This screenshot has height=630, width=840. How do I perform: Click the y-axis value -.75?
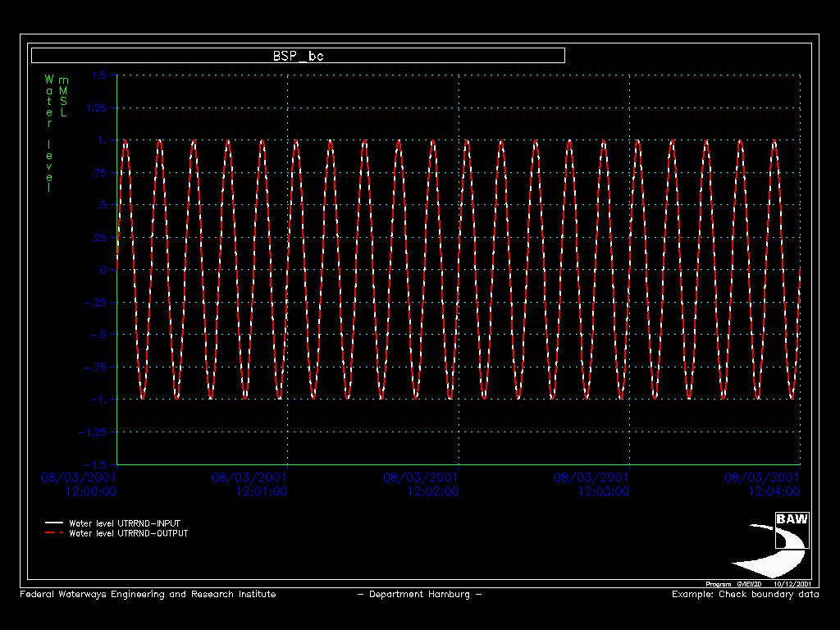(96, 367)
